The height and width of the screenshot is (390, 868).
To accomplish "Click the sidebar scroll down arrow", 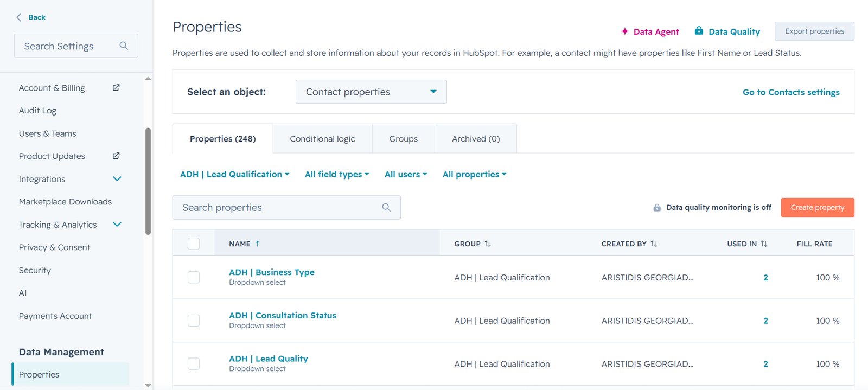I will click(x=148, y=385).
